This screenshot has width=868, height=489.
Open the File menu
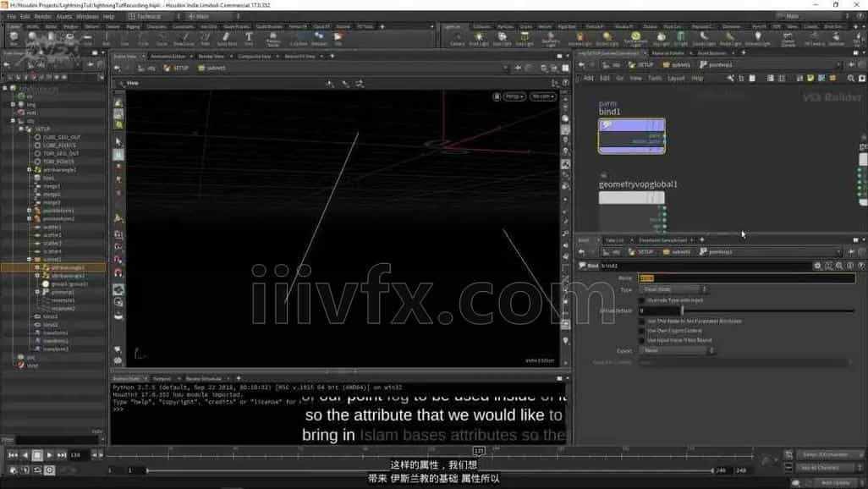[x=11, y=17]
